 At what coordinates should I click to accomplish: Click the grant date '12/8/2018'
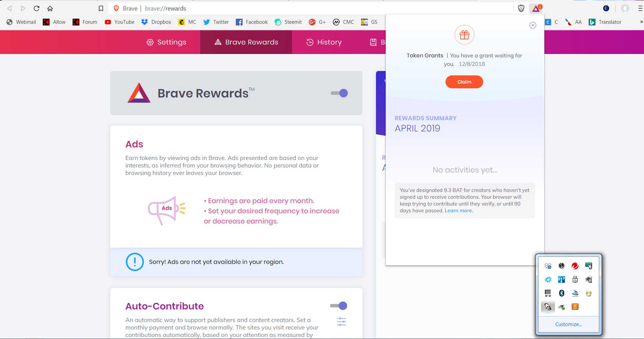[x=472, y=64]
